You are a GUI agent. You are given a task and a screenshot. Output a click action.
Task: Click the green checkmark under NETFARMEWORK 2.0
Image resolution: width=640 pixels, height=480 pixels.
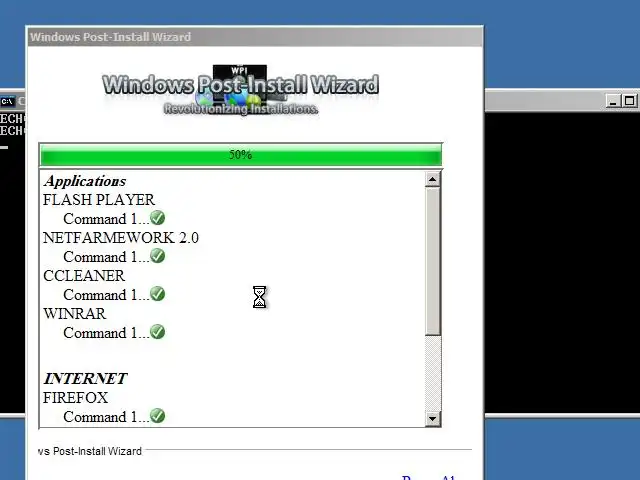click(158, 256)
